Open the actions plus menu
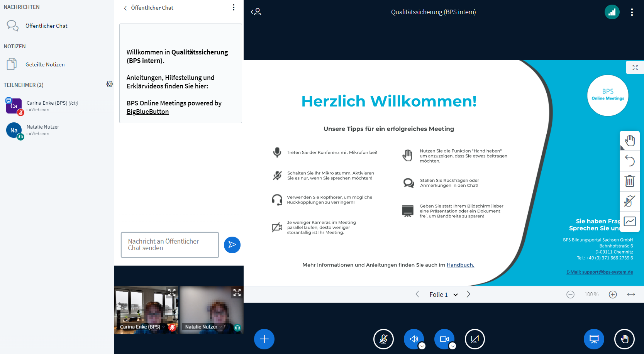The image size is (644, 354). click(x=264, y=339)
